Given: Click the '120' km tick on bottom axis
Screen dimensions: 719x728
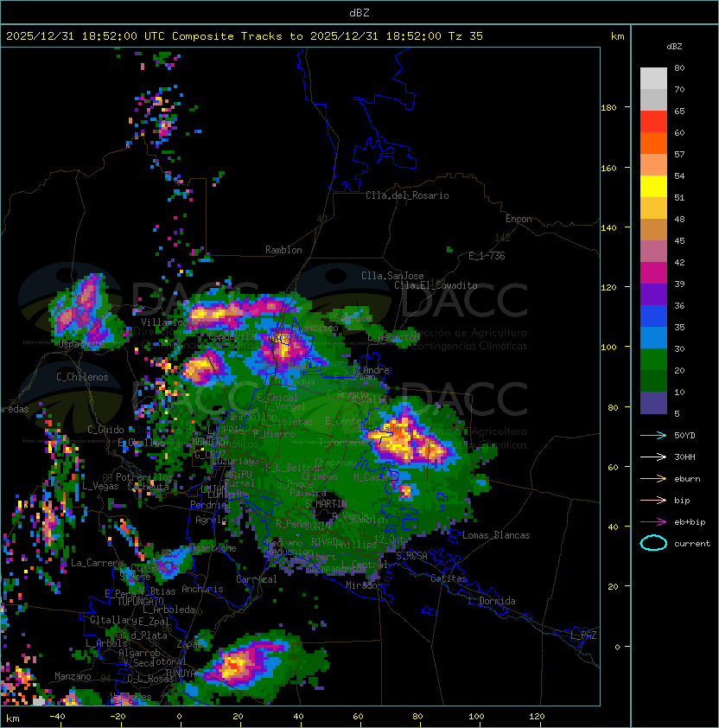Looking at the screenshot, I should coord(537,717).
